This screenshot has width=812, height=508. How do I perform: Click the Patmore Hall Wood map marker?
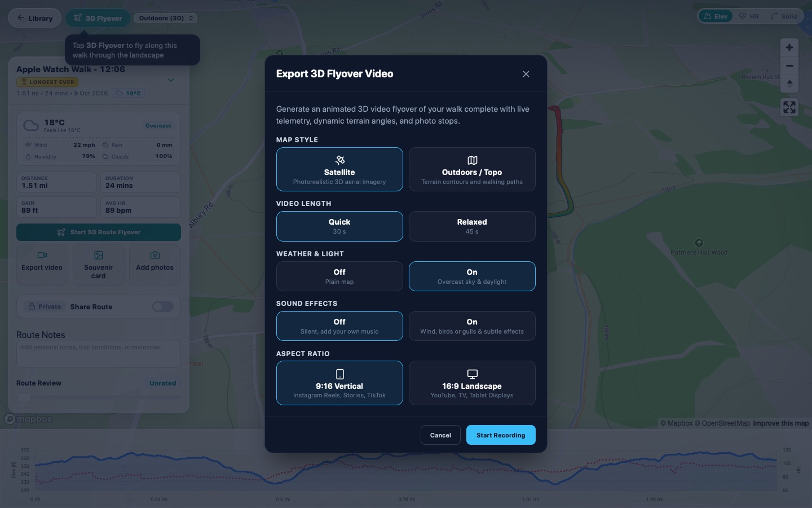click(699, 243)
